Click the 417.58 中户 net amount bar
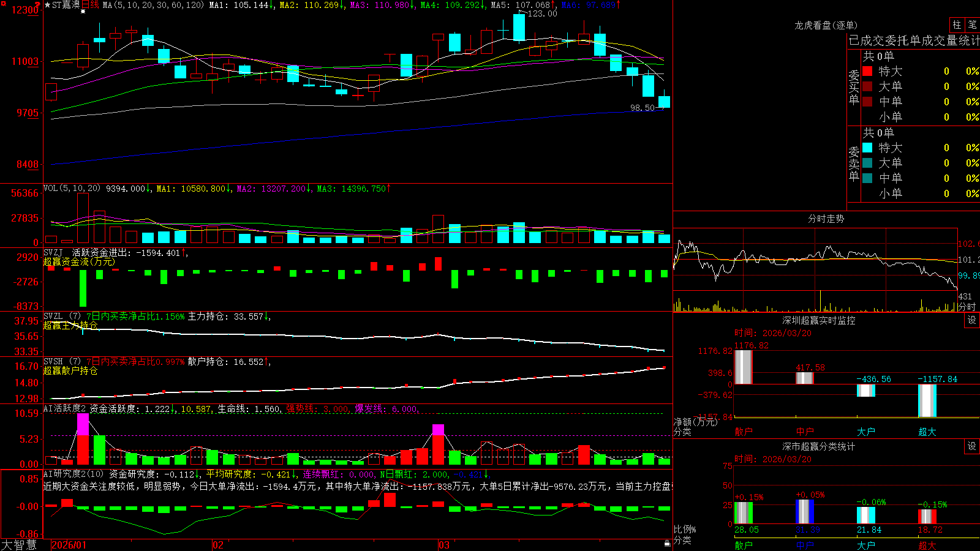Image resolution: width=980 pixels, height=551 pixels. 804,378
